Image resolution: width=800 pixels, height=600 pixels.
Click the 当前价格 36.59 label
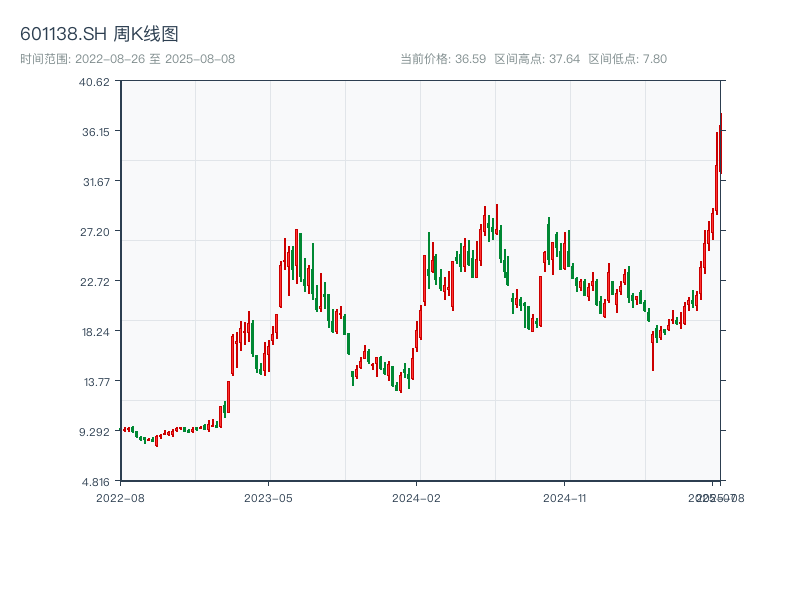pos(443,59)
